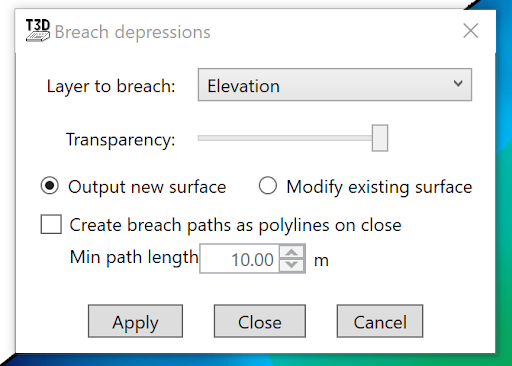Viewport: 512px width, 366px height.
Task: Click the Min path length value field
Action: pos(239,259)
